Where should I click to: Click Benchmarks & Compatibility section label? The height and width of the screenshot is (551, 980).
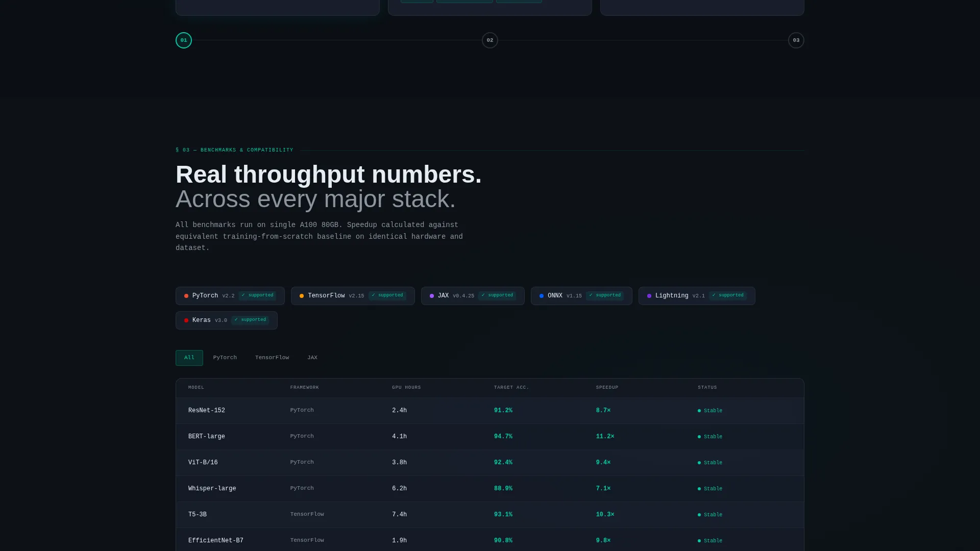[x=234, y=150]
